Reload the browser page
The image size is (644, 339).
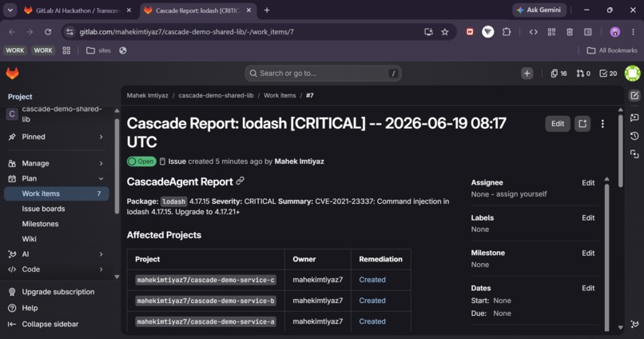[x=48, y=32]
